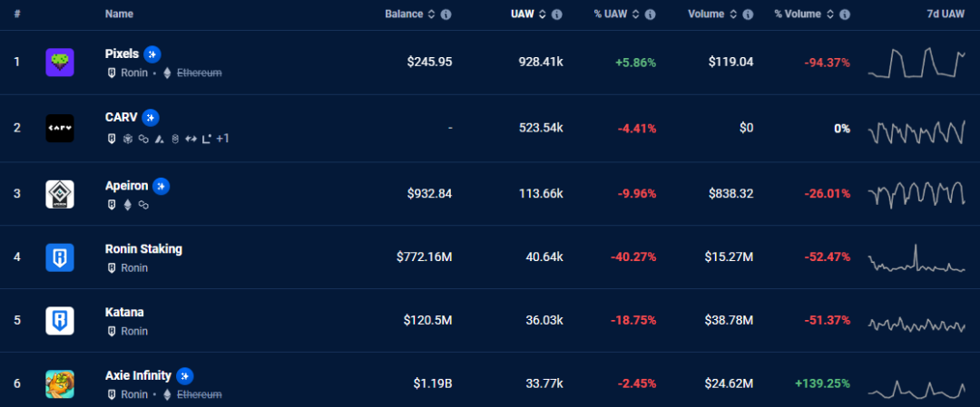Screen dimensions: 980x407
Task: Click the green +5.86% UAW change
Action: pos(635,62)
